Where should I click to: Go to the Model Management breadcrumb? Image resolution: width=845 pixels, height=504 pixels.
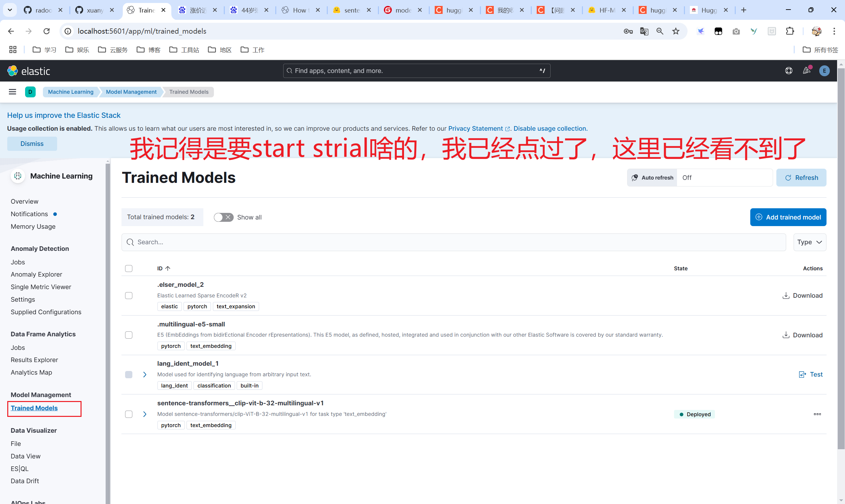coord(131,92)
